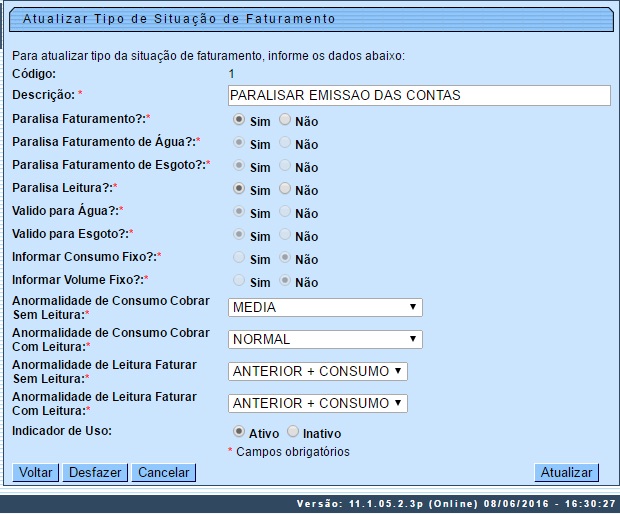The image size is (620, 514).
Task: Select Não for Paralisa Leitura
Action: pos(285,188)
